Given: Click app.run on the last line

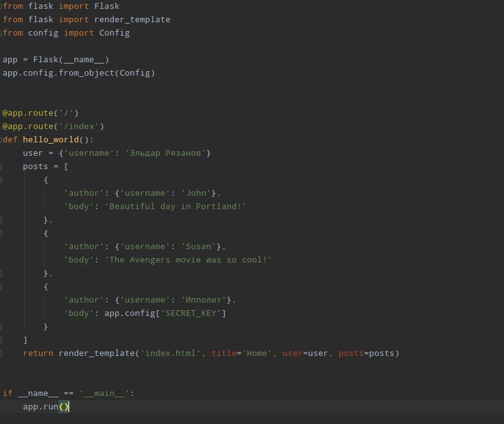Looking at the screenshot, I should tap(41, 407).
